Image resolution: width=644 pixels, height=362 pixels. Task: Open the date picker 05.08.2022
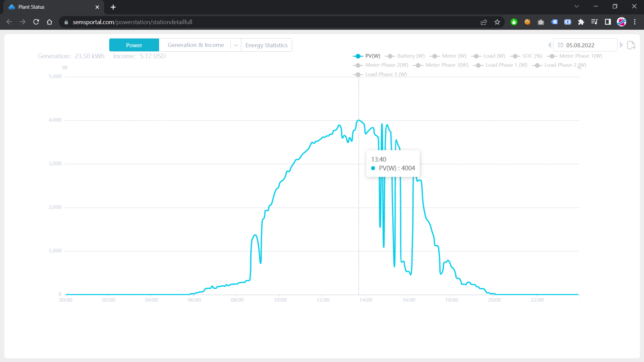pos(585,45)
